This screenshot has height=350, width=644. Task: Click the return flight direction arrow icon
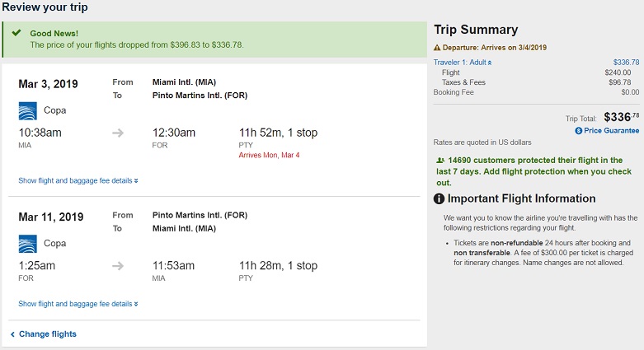click(x=118, y=266)
